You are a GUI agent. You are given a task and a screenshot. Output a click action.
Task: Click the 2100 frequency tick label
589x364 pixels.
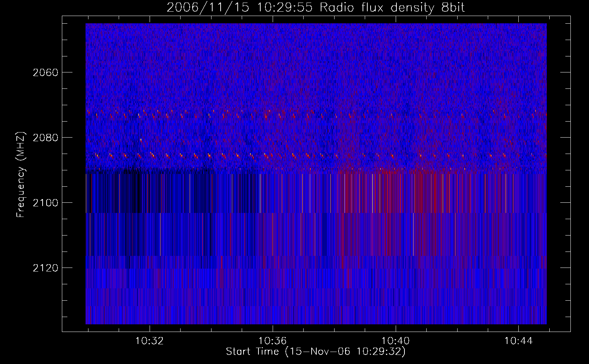point(46,203)
